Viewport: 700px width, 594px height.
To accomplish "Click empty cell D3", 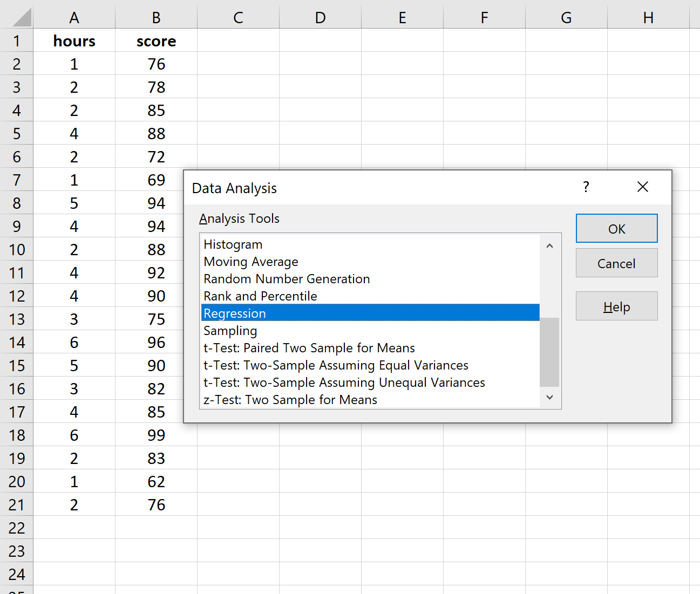I will coord(321,87).
